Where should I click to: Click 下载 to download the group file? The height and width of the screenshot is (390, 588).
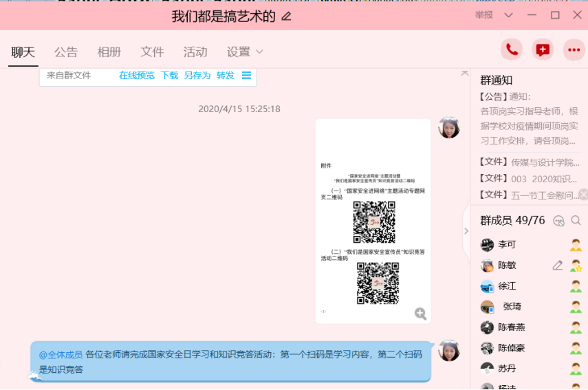169,76
